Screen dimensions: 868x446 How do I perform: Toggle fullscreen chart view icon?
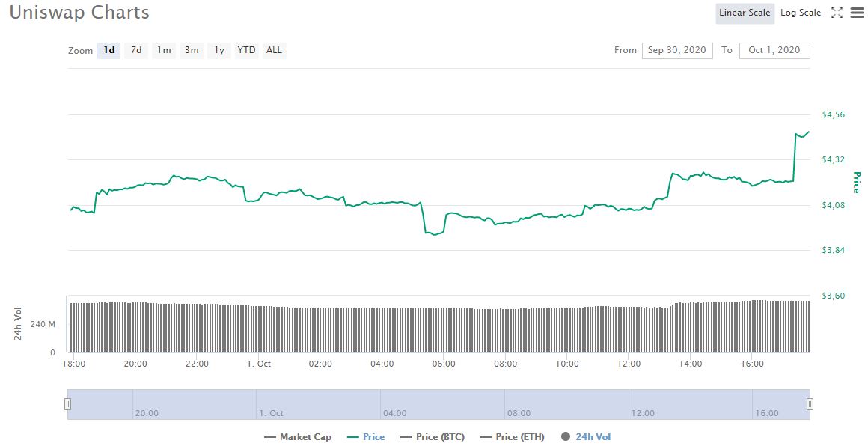[837, 13]
